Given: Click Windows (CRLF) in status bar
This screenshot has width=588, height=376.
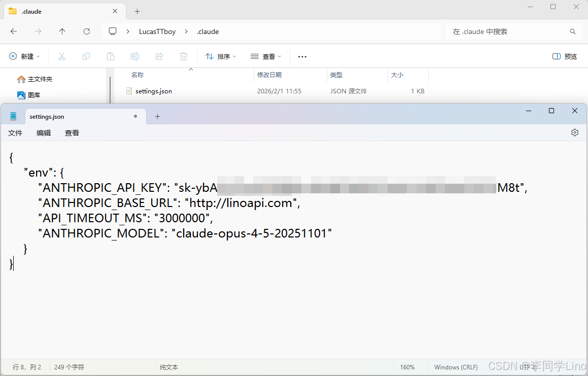Looking at the screenshot, I should click(456, 367).
